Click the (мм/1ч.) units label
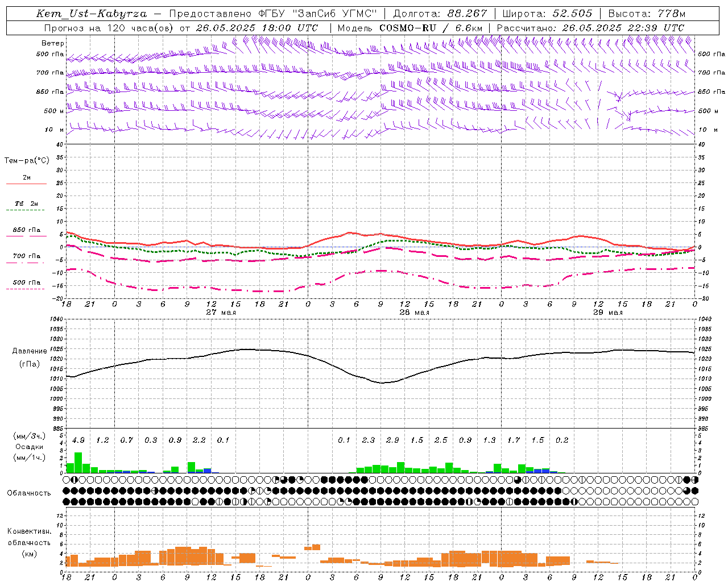728x582 pixels. click(30, 458)
